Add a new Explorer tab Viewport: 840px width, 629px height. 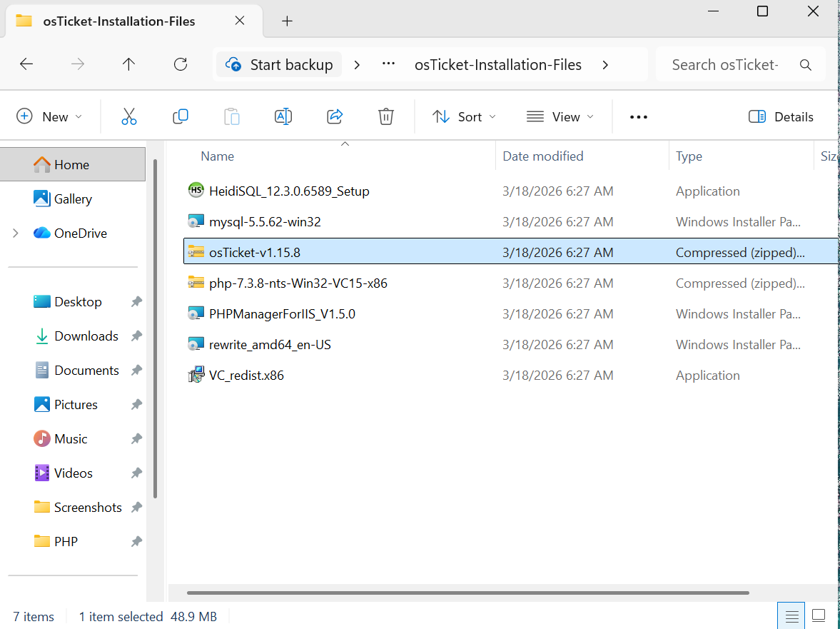287,21
